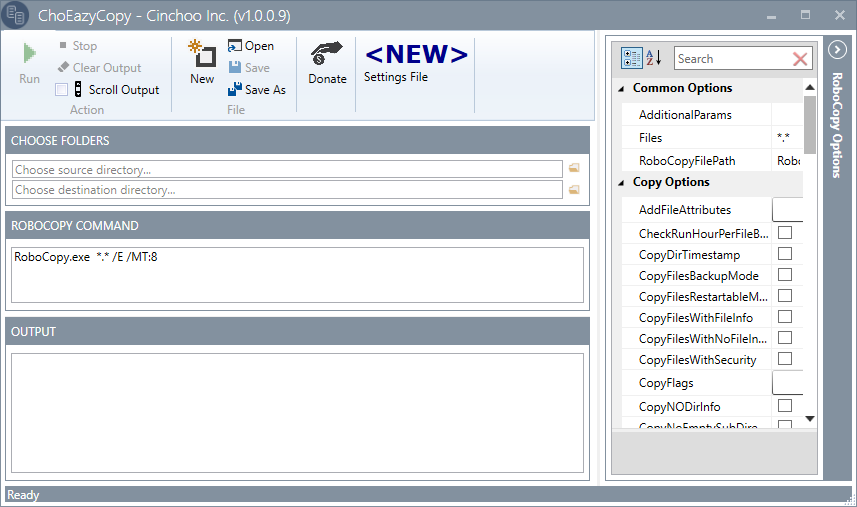Click the OUTPUT section header

[x=297, y=332]
